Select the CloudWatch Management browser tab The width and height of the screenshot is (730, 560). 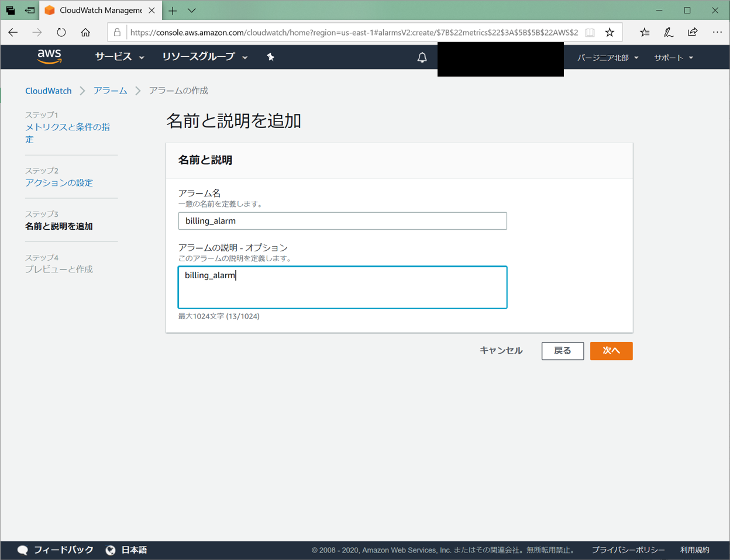pyautogui.click(x=101, y=11)
